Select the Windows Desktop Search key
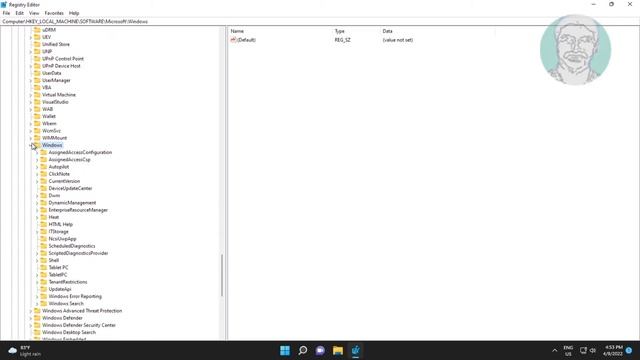640x360 pixels. pos(69,332)
